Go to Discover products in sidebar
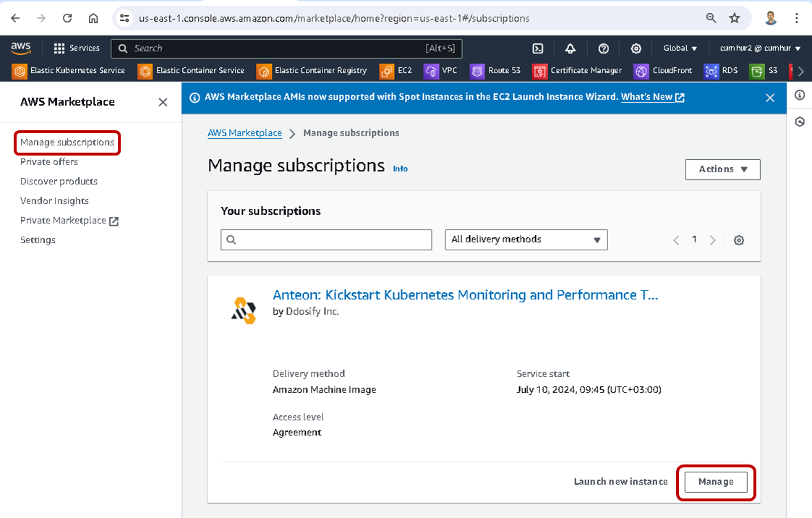812x518 pixels. coord(59,182)
